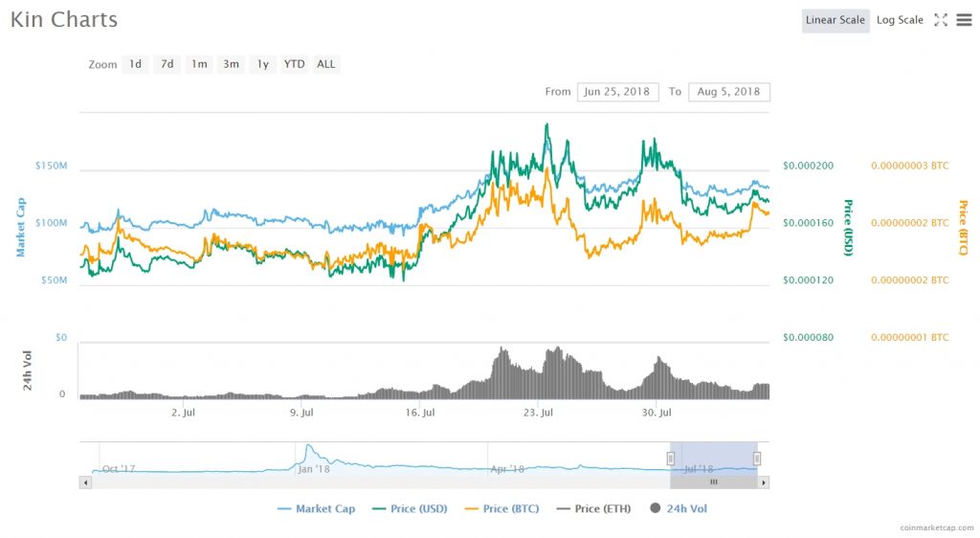Click the 2. Jul date axis label
The image size is (980, 538).
[183, 413]
